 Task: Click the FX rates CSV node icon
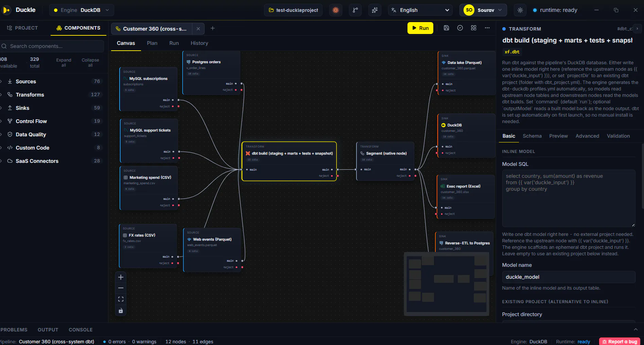(x=125, y=235)
